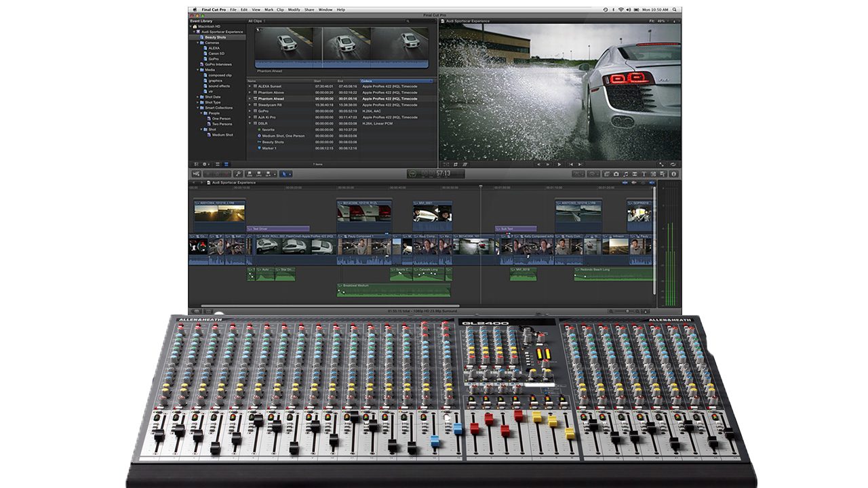The height and width of the screenshot is (488, 868).
Task: Click the timeline playhead marker
Action: coord(481,186)
